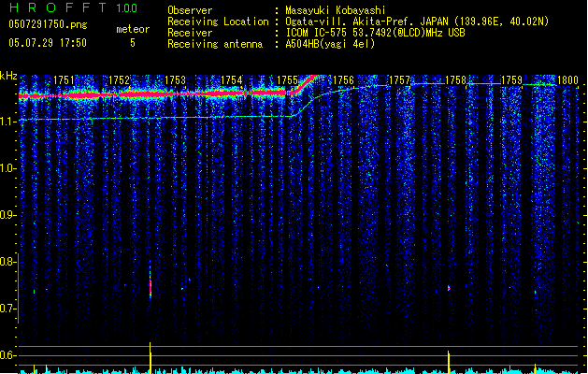Click the 1759 time marker
The width and height of the screenshot is (588, 374).
pos(512,80)
